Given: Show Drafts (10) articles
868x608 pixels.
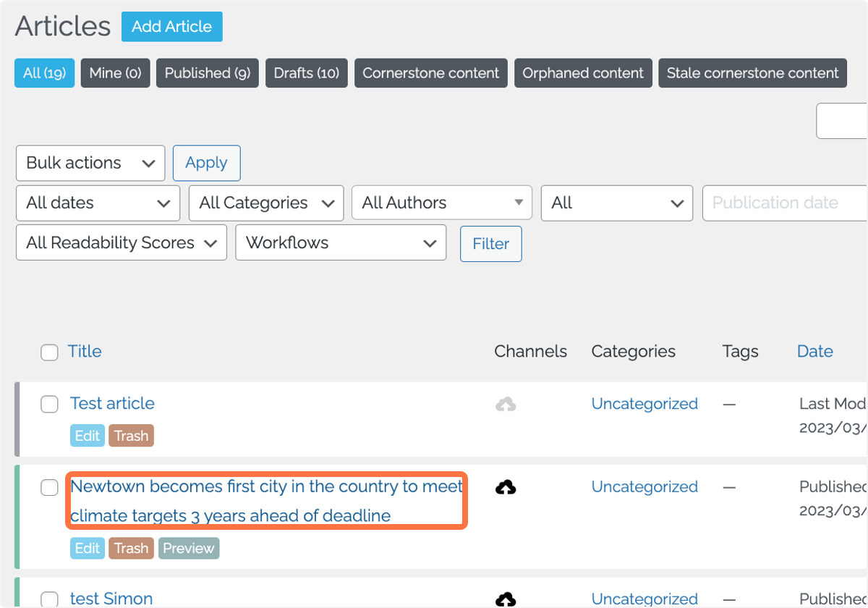Looking at the screenshot, I should point(307,73).
